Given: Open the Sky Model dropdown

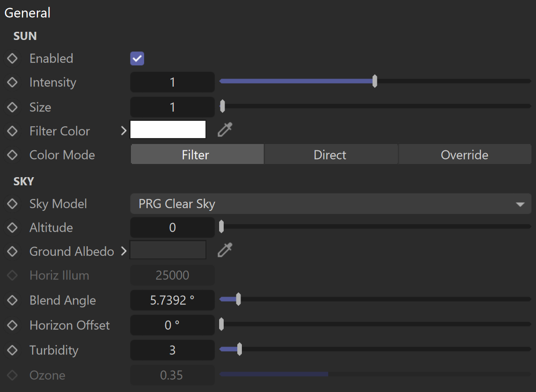Looking at the screenshot, I should 331,204.
